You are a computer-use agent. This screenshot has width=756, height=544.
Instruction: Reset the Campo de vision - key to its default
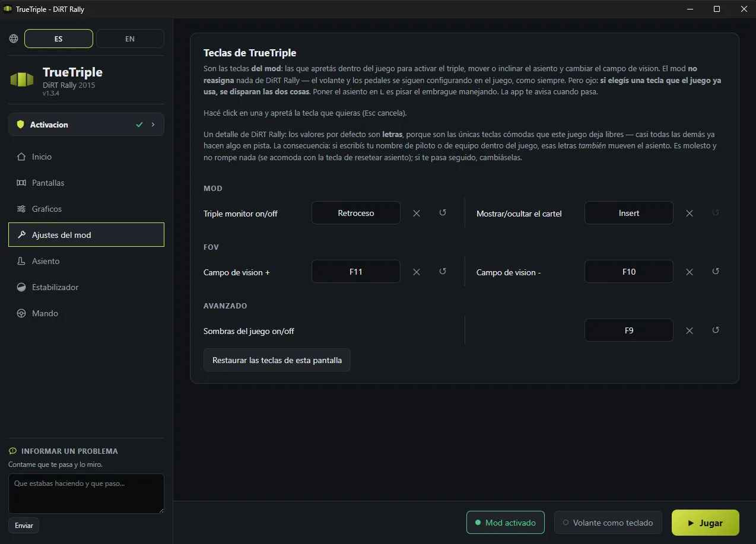click(x=716, y=271)
